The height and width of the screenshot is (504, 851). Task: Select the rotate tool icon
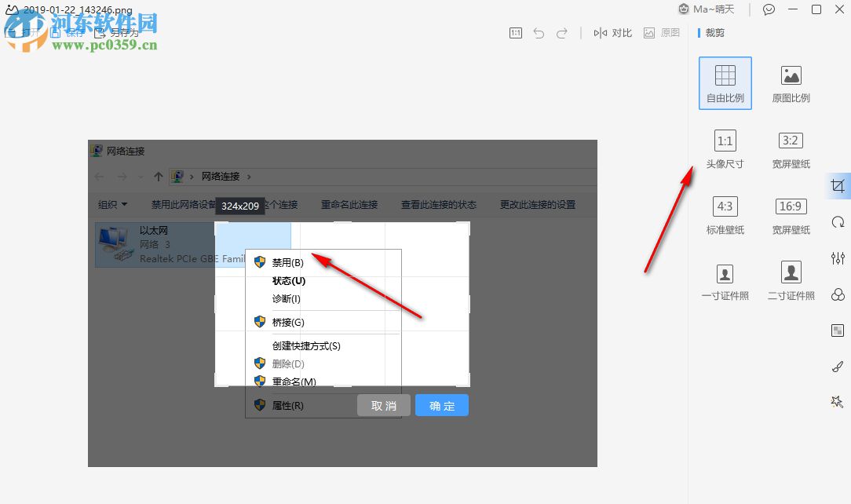(x=837, y=222)
